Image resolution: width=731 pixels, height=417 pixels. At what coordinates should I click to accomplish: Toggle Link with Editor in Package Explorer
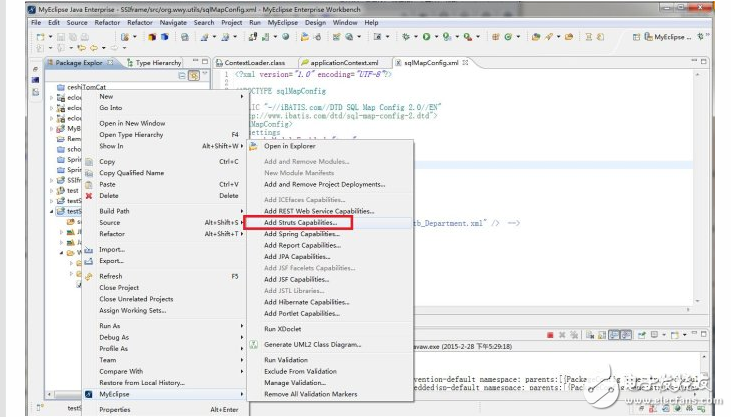point(193,76)
